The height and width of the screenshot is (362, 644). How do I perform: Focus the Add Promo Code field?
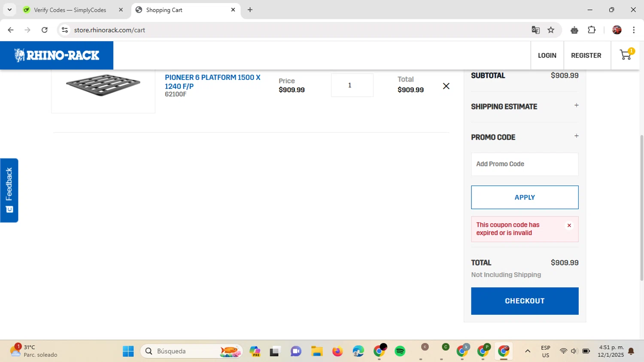[525, 164]
